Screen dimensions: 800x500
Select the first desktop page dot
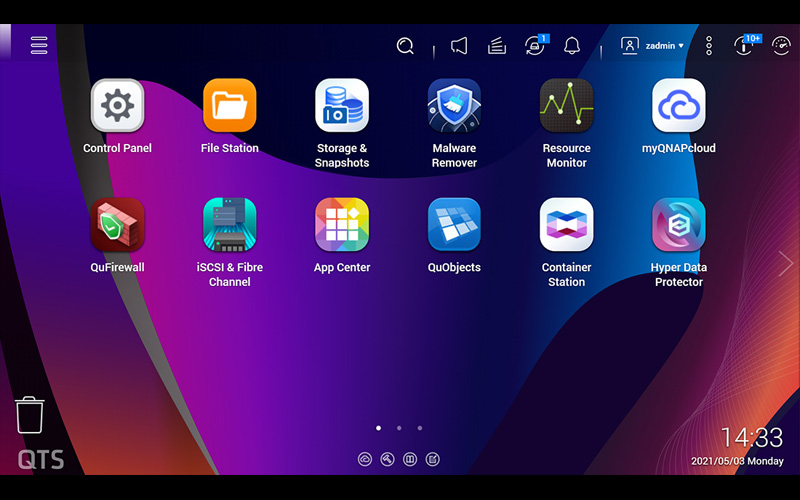(378, 428)
